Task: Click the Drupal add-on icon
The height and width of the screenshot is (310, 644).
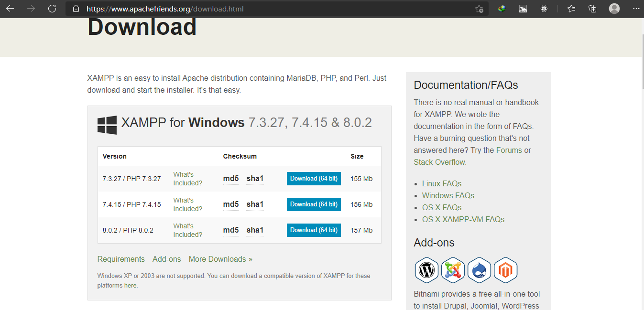Action: tap(480, 271)
